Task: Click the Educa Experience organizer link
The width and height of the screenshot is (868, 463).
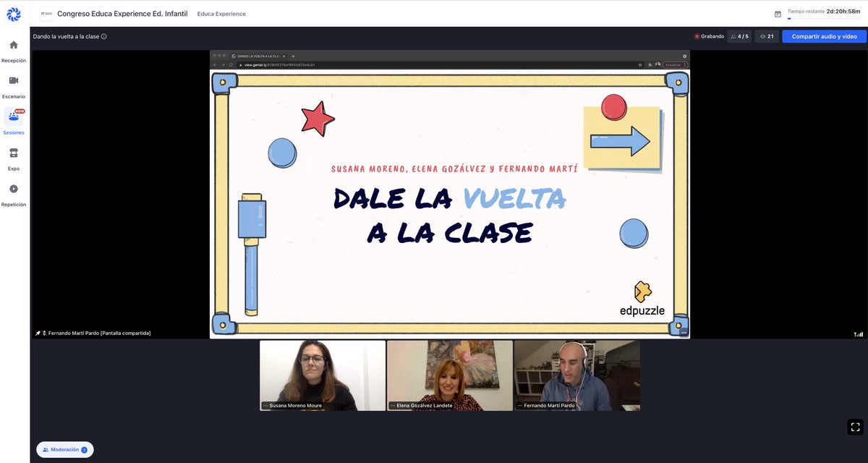Action: point(221,14)
